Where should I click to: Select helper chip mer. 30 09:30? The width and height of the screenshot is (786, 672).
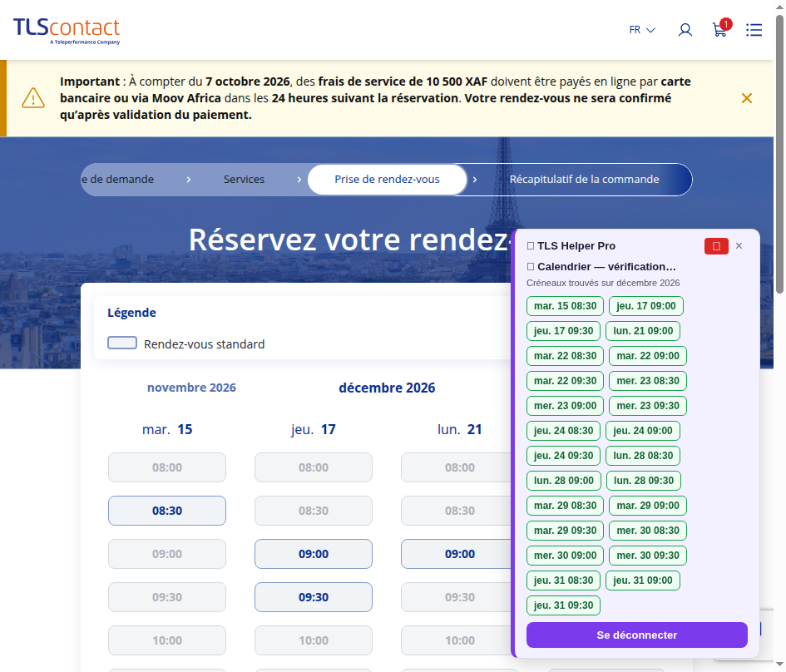click(648, 556)
